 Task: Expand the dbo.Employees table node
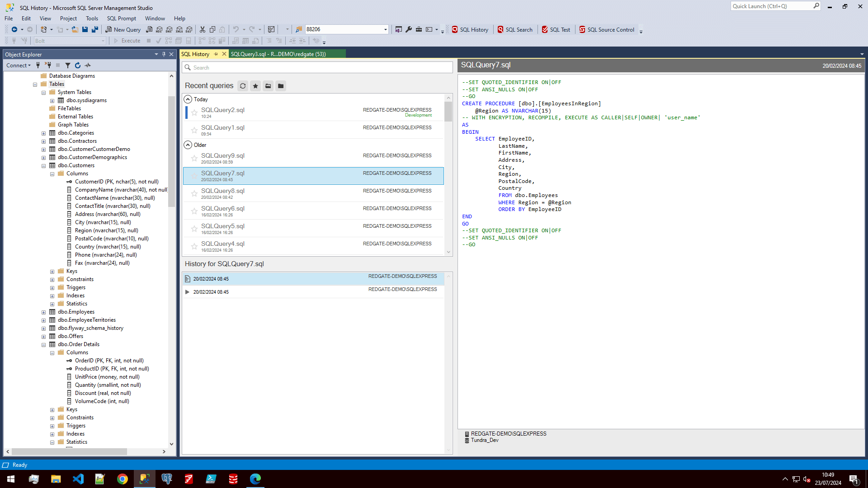[x=43, y=312]
